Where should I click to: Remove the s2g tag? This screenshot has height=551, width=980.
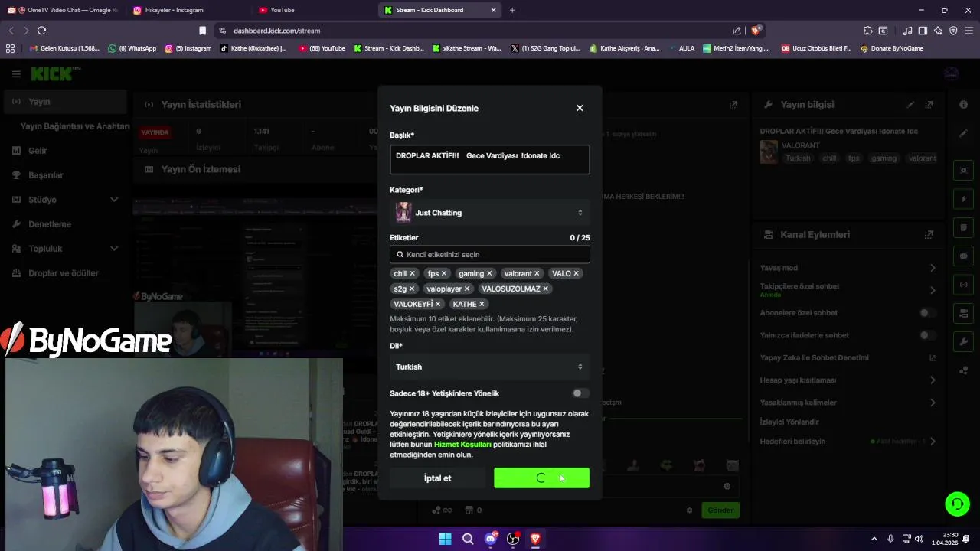pyautogui.click(x=411, y=289)
